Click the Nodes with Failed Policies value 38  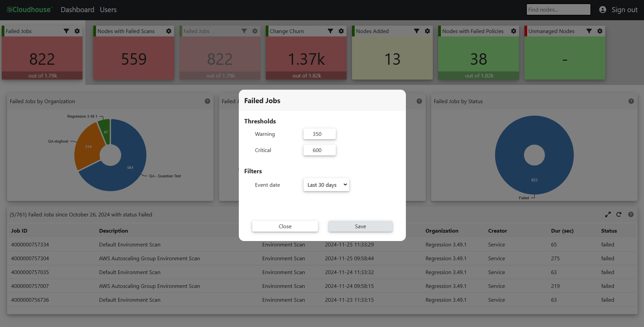479,59
